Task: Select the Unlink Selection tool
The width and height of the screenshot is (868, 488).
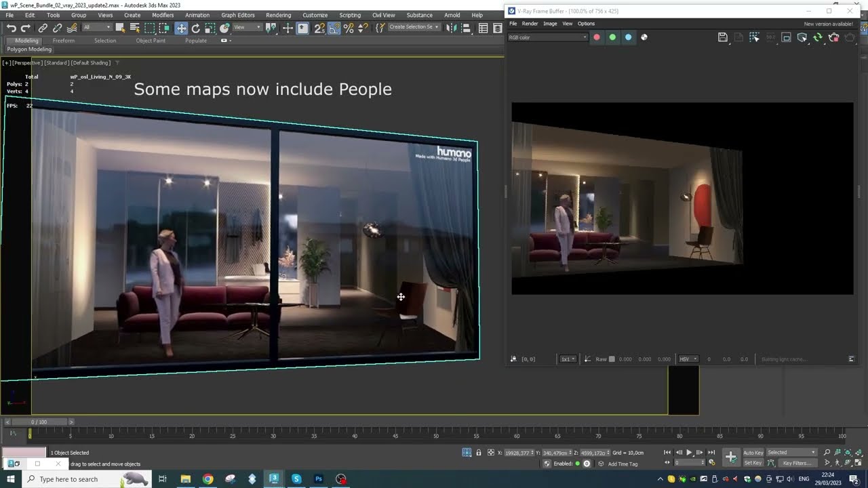Action: point(58,28)
